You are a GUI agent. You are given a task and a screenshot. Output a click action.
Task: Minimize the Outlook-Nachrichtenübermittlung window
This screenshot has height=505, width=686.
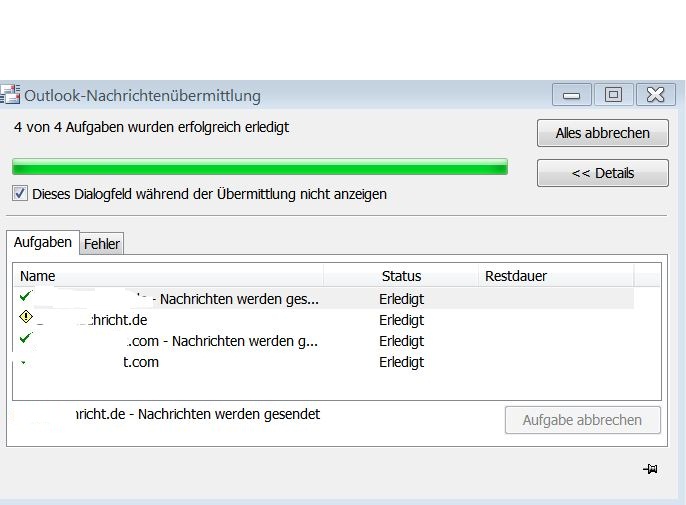(571, 95)
